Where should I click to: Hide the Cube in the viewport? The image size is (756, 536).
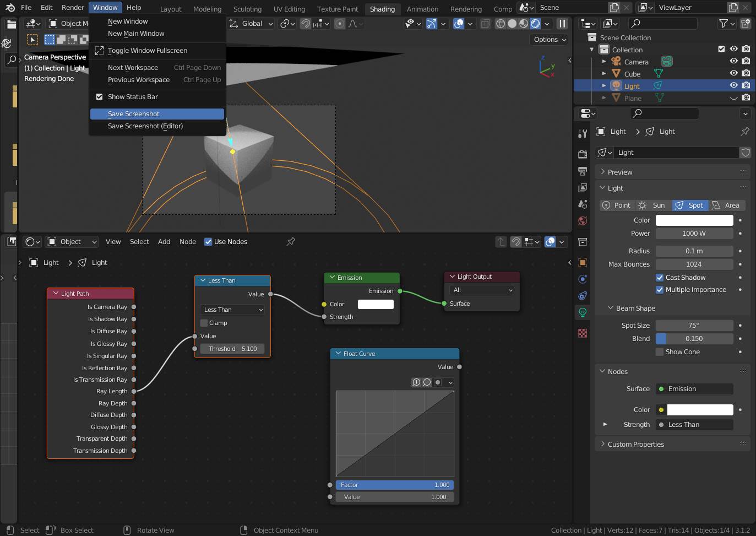(733, 73)
